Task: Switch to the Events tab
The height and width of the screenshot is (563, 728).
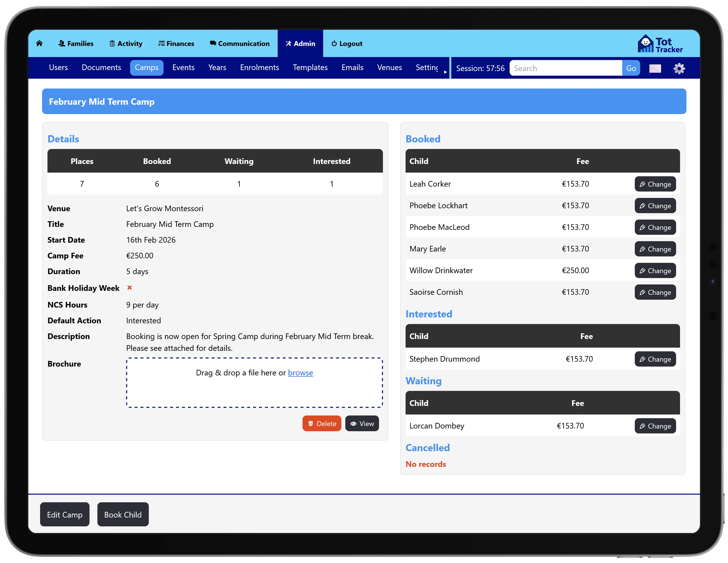Action: [x=183, y=67]
